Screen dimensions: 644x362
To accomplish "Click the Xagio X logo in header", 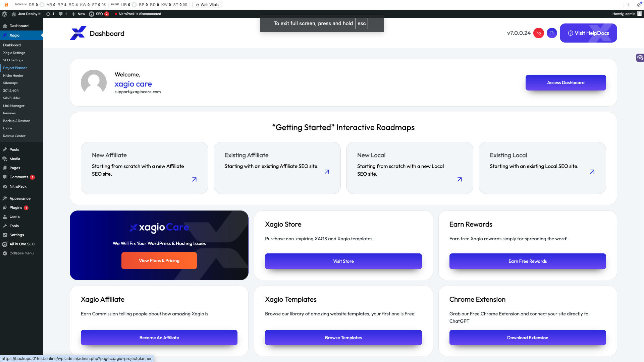I will coord(78,33).
